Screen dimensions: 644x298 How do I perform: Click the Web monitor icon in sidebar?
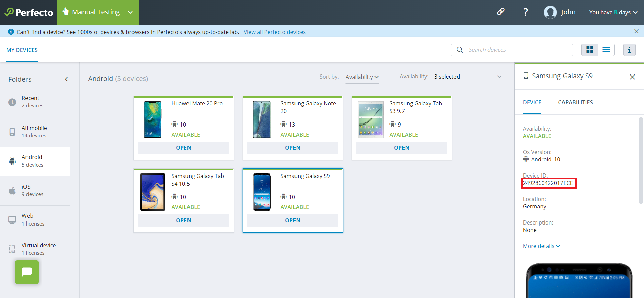(12, 220)
